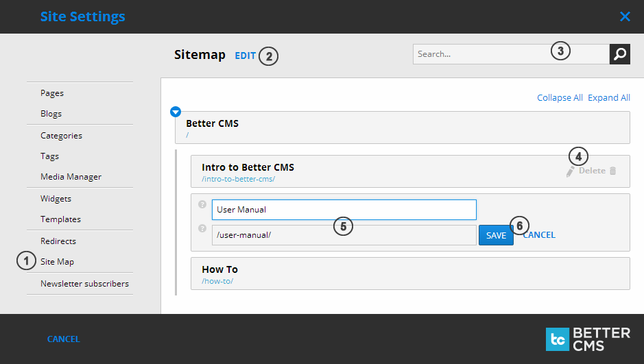Click CANCEL next to the SAVE button
644x364 pixels.
pos(539,234)
